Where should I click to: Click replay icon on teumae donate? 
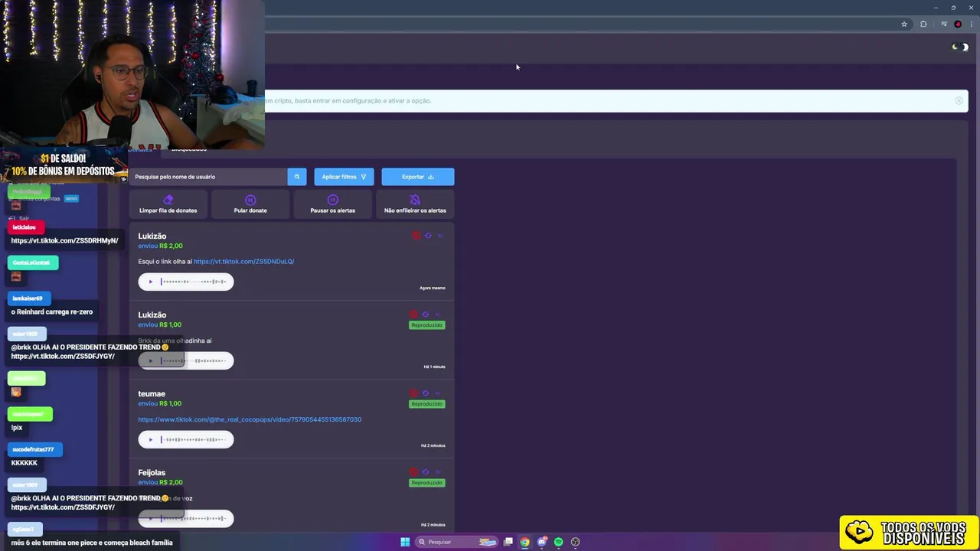click(x=426, y=393)
